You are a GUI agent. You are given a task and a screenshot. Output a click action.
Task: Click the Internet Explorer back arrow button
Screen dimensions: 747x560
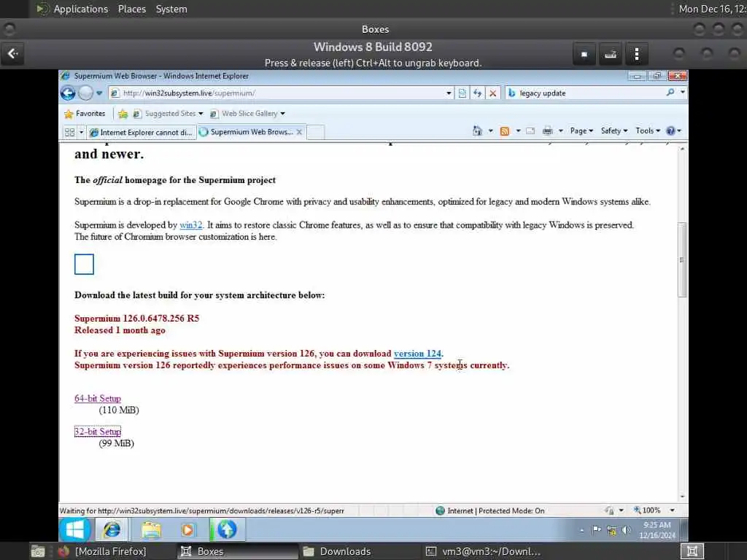click(x=68, y=93)
